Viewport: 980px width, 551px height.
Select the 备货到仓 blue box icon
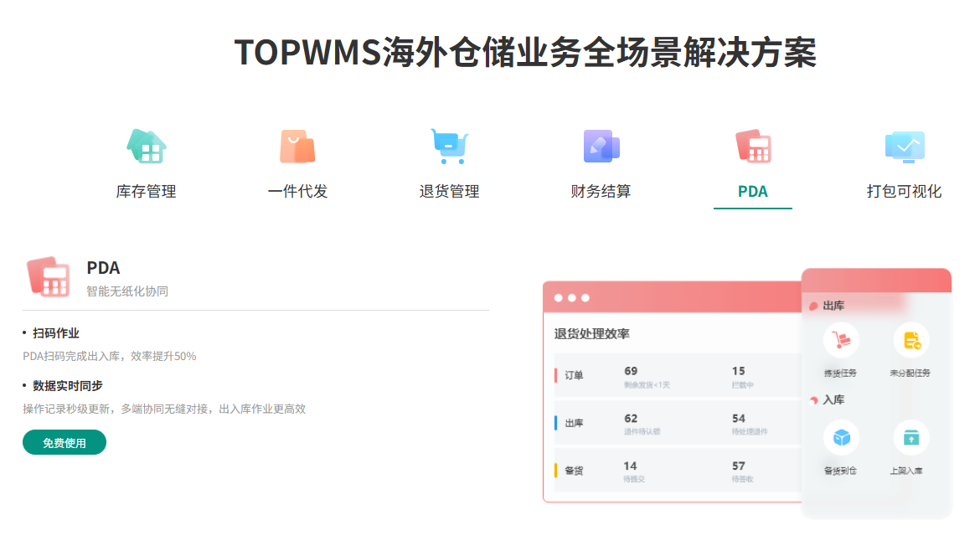pyautogui.click(x=841, y=437)
